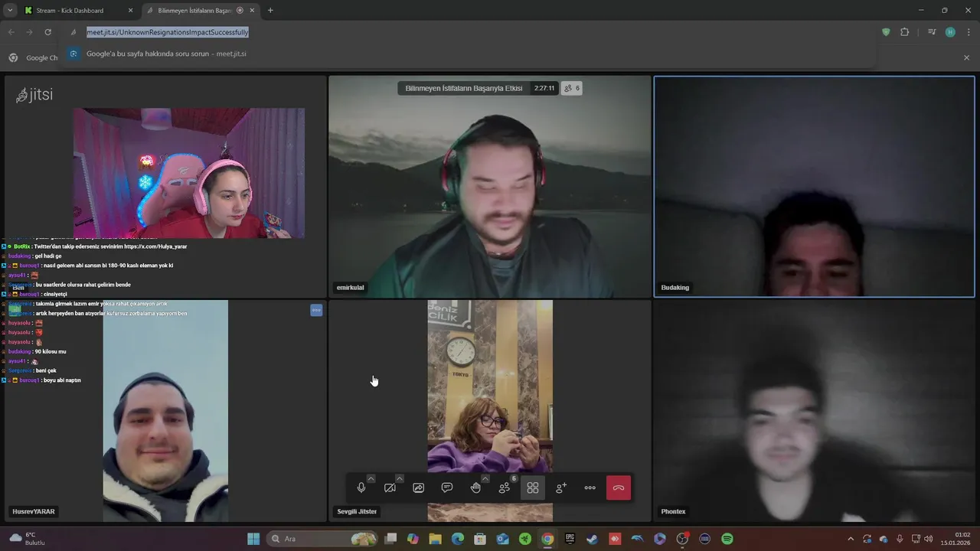Click the participant count badge in header
Viewport: 980px width, 551px height.
[x=572, y=88]
